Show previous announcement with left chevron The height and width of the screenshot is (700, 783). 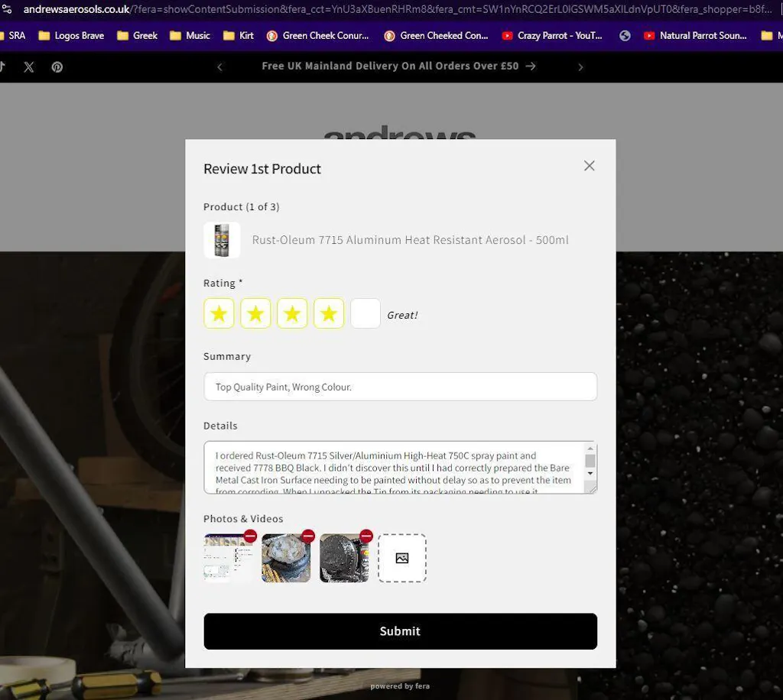(219, 67)
